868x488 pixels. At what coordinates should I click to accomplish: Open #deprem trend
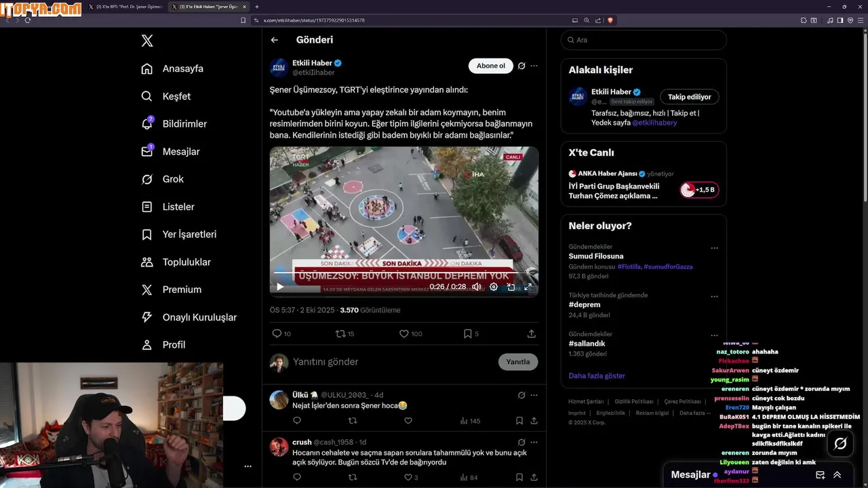click(585, 305)
